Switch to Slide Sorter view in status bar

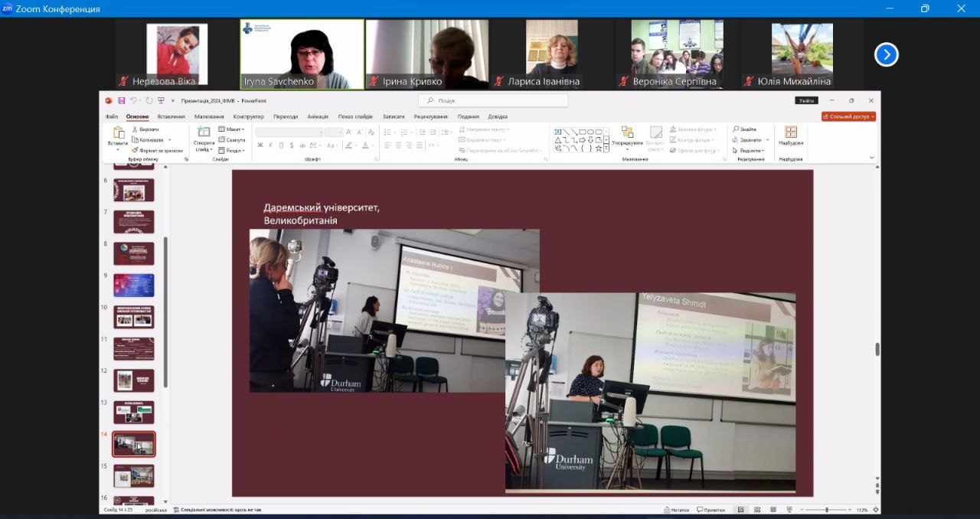point(757,510)
